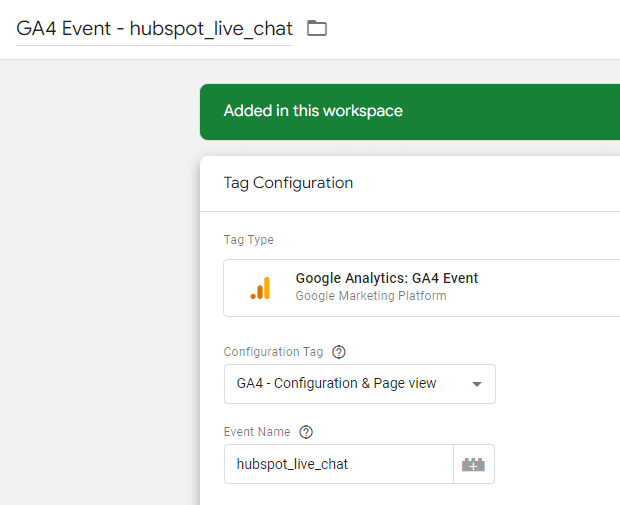Click the folder icon beside the tag name
Screen dimensions: 620x505
[x=317, y=28]
